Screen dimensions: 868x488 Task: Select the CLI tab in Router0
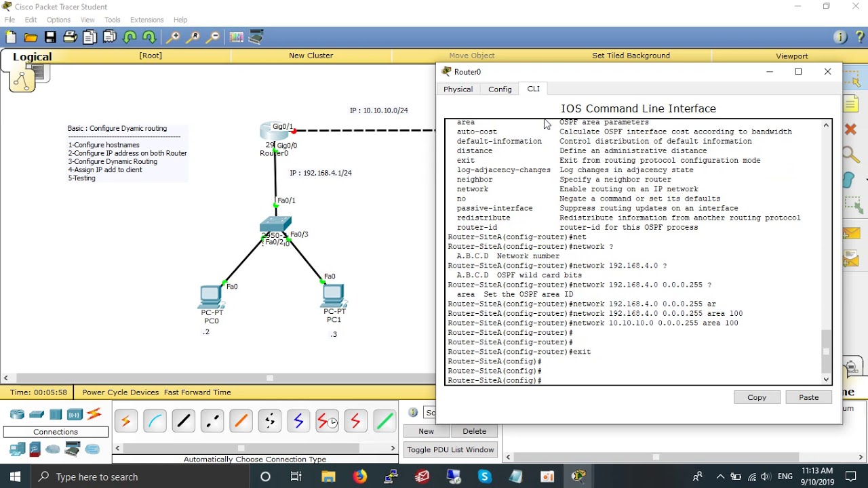click(x=534, y=89)
